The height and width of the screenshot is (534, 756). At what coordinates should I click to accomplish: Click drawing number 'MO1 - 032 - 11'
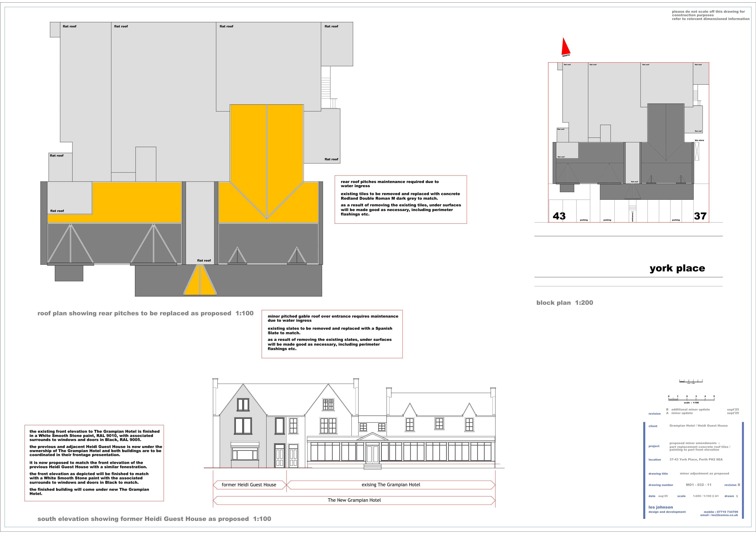[698, 485]
